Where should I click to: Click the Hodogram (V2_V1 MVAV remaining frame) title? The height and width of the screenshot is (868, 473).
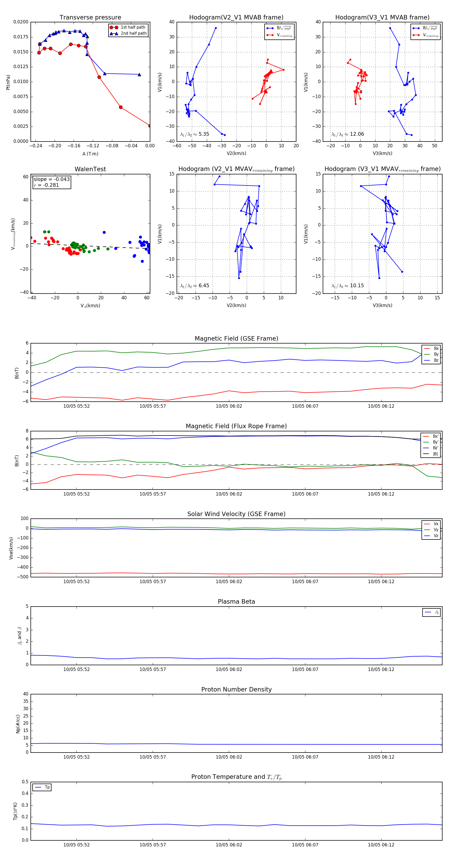tap(236, 169)
